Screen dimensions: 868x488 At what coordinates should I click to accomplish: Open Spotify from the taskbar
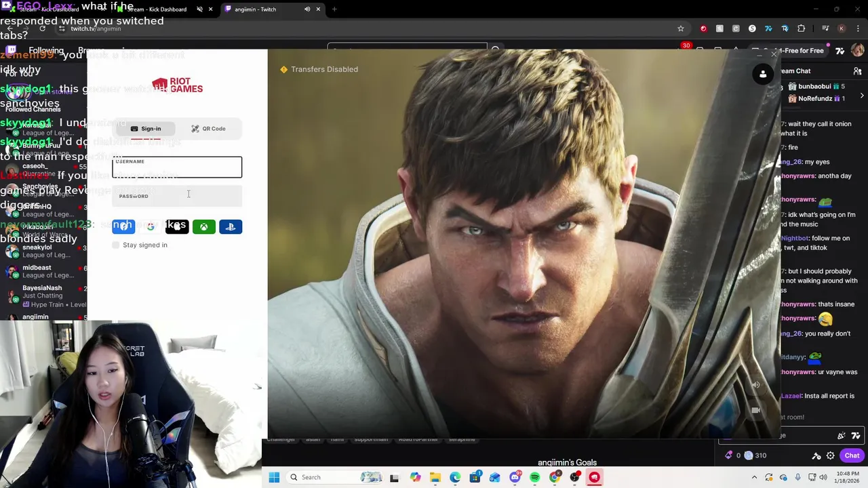tap(535, 477)
